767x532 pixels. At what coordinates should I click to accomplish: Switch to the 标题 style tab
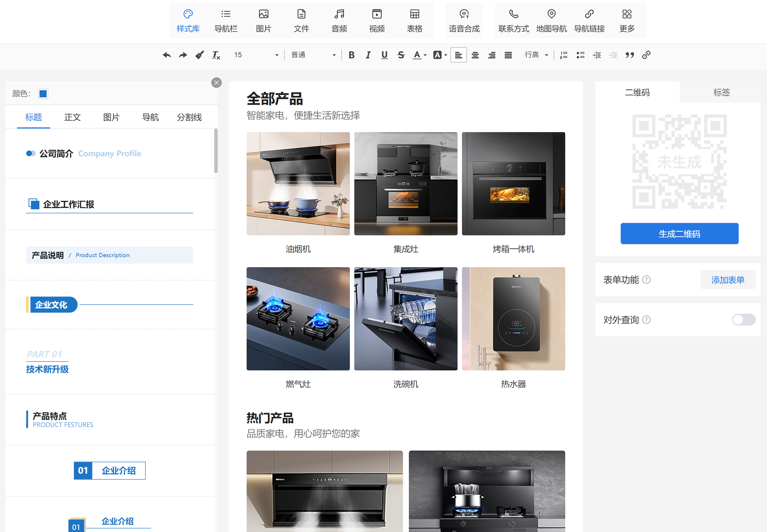(34, 117)
